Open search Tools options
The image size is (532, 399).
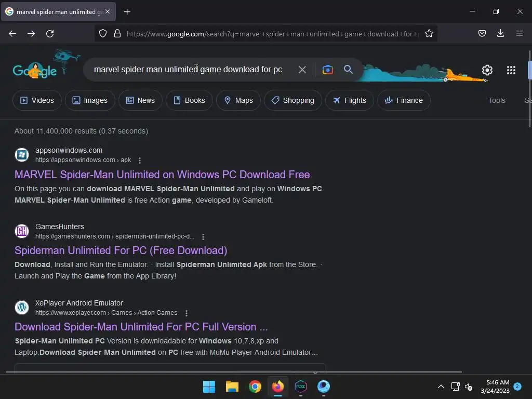497,100
